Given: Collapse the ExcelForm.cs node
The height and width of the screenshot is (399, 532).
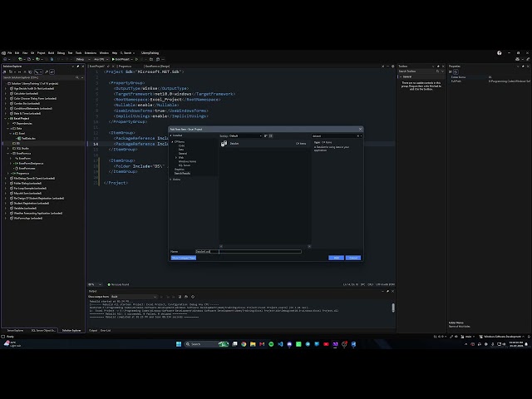Looking at the screenshot, I should (8, 153).
